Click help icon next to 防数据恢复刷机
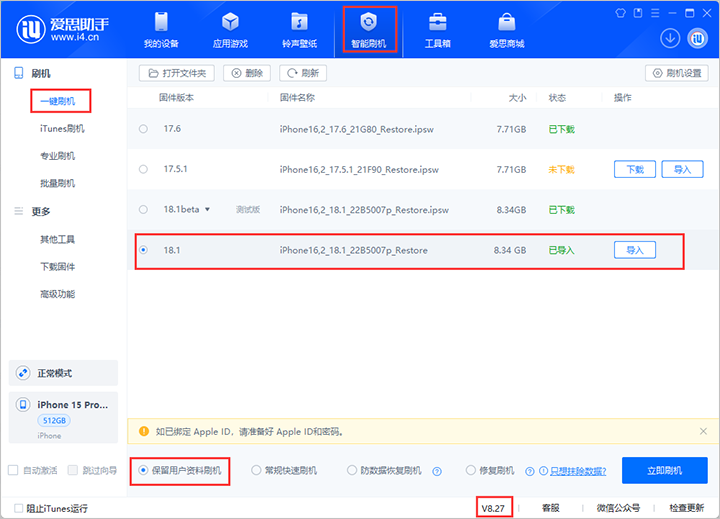 pos(437,471)
